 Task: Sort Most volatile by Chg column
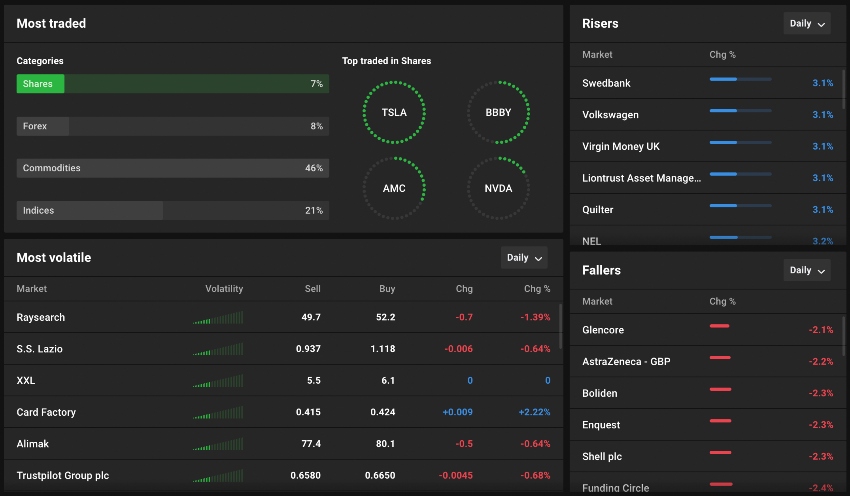point(464,289)
